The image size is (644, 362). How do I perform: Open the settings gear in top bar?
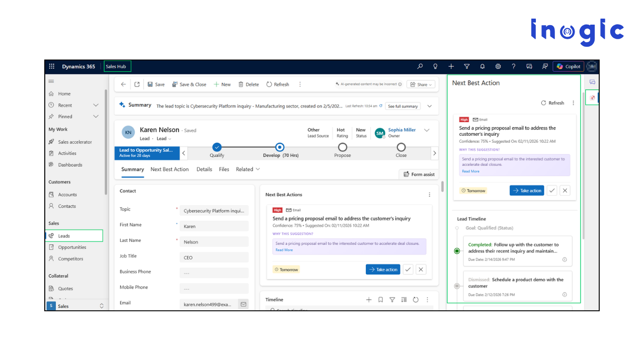pyautogui.click(x=498, y=66)
